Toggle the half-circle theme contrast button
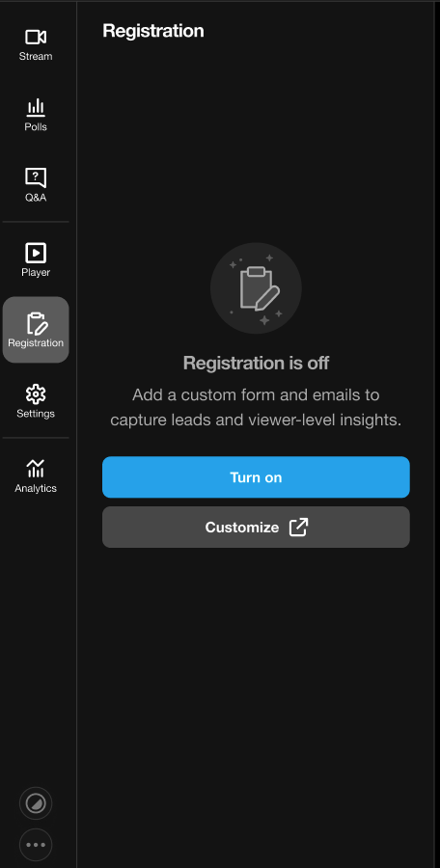Screen dimensions: 440x868 [x=36, y=803]
